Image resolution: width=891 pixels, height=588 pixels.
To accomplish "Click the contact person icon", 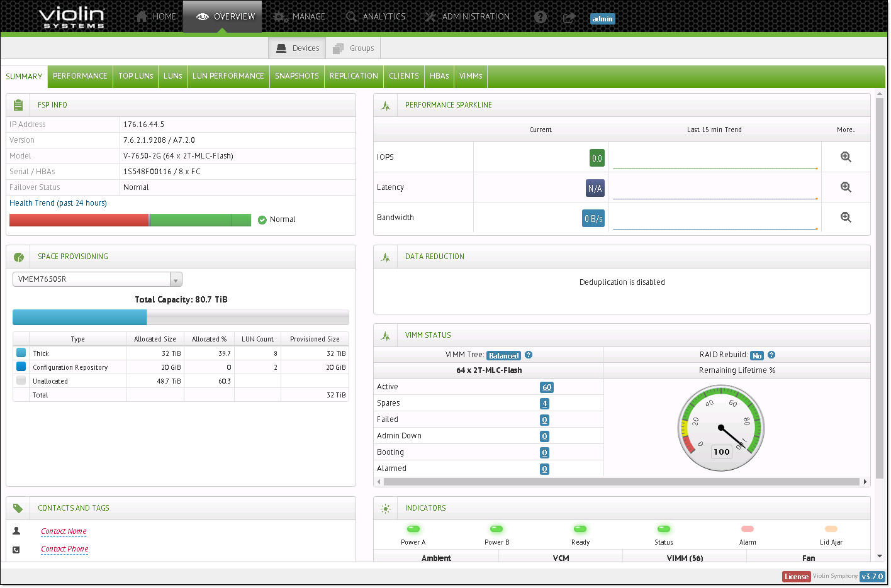I will (x=16, y=531).
